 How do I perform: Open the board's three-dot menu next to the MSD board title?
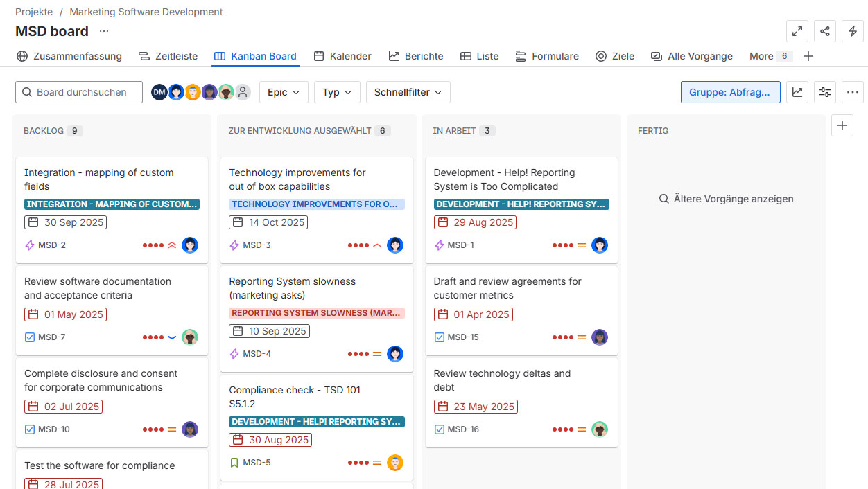(x=104, y=31)
